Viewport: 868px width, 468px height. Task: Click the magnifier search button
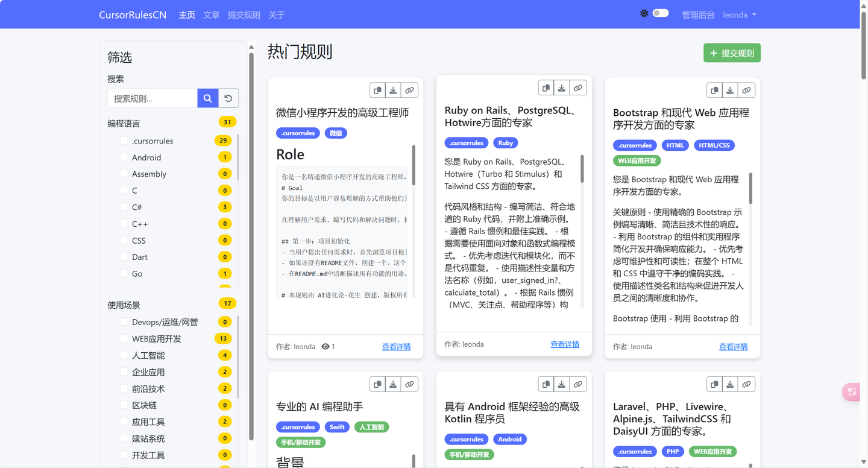pyautogui.click(x=207, y=98)
